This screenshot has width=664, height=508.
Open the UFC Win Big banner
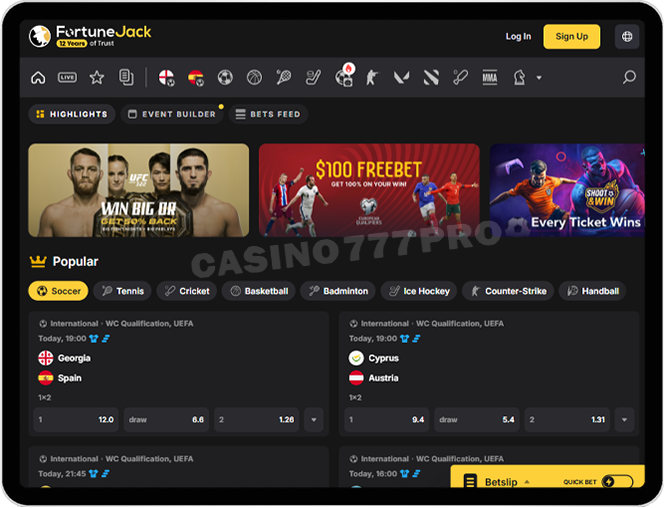coord(138,190)
